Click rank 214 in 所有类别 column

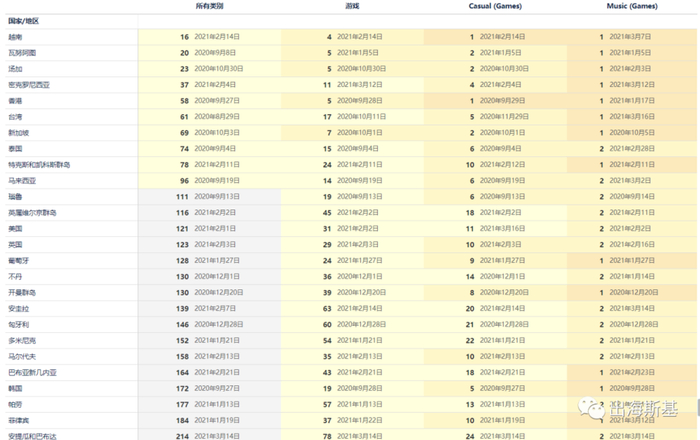point(182,436)
